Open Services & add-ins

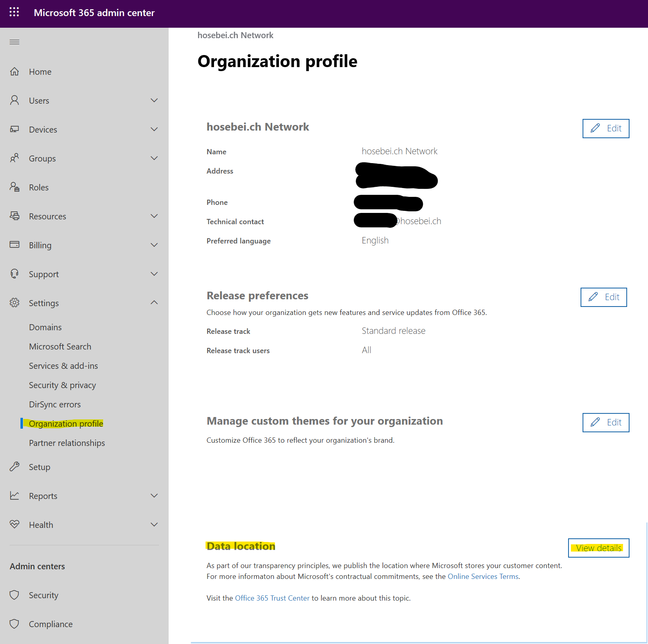click(63, 366)
